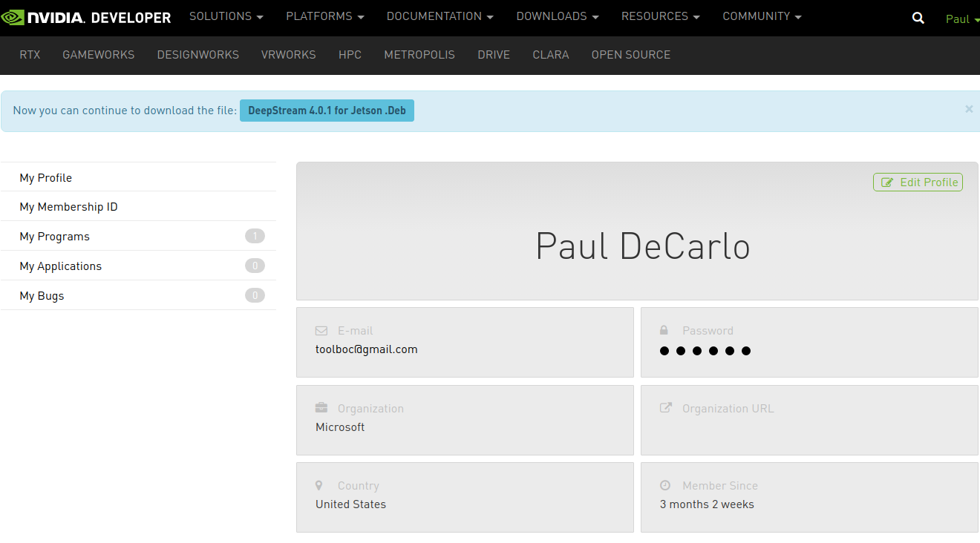
Task: Open the HPC section
Action: point(350,55)
